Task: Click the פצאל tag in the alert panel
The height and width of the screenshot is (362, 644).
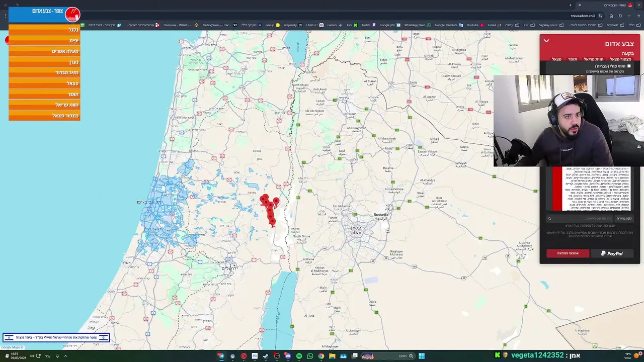Action: (556, 59)
